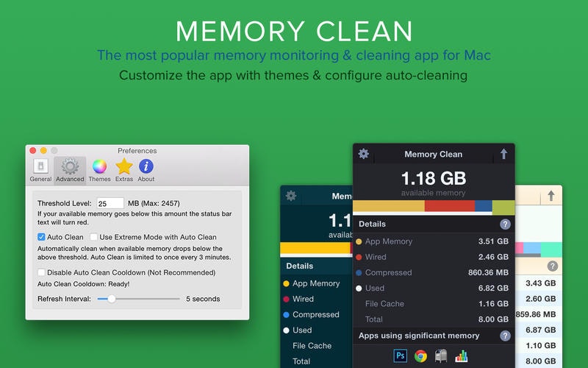Select Wired in blue theme window
Viewport: 588px width, 368px height.
(x=303, y=299)
